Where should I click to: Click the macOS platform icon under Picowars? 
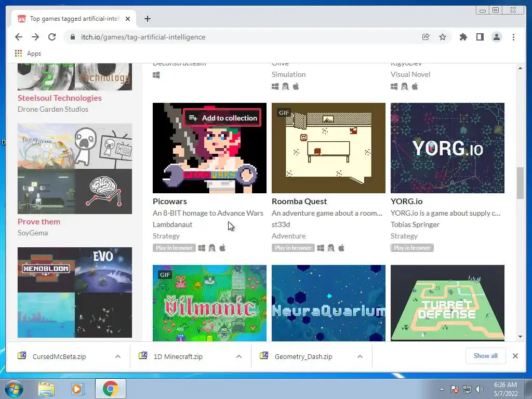pos(222,248)
